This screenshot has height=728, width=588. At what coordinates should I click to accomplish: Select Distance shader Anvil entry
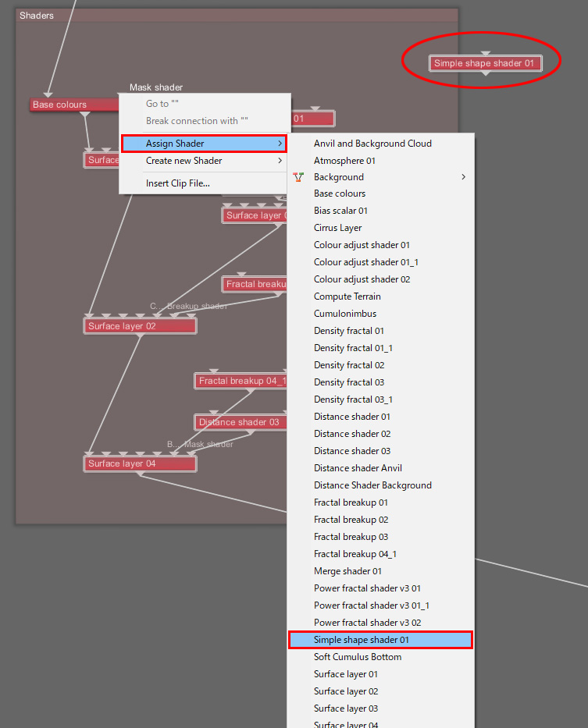pos(358,468)
